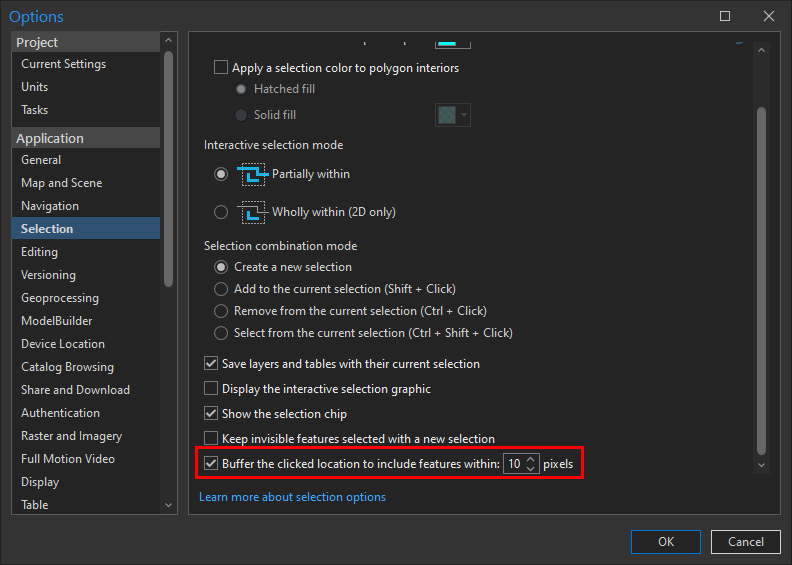Increase buffer pixels with the up arrow
The width and height of the screenshot is (792, 565).
[531, 459]
